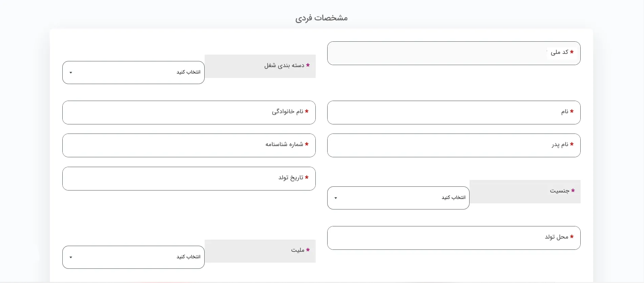Screen dimensions: 644x283
Task: Open the دسته بندی شغل (job category) dropdown
Action: [133, 73]
